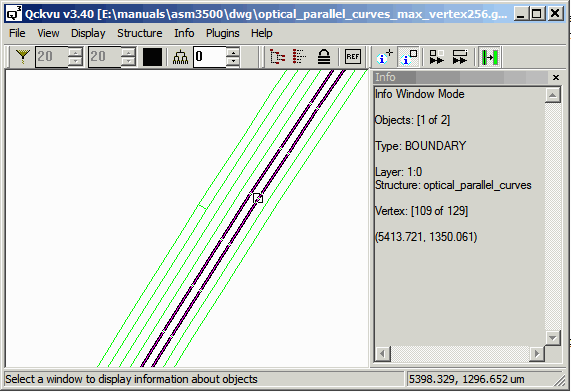
Task: Open the red structure tree view icon
Action: tap(277, 57)
